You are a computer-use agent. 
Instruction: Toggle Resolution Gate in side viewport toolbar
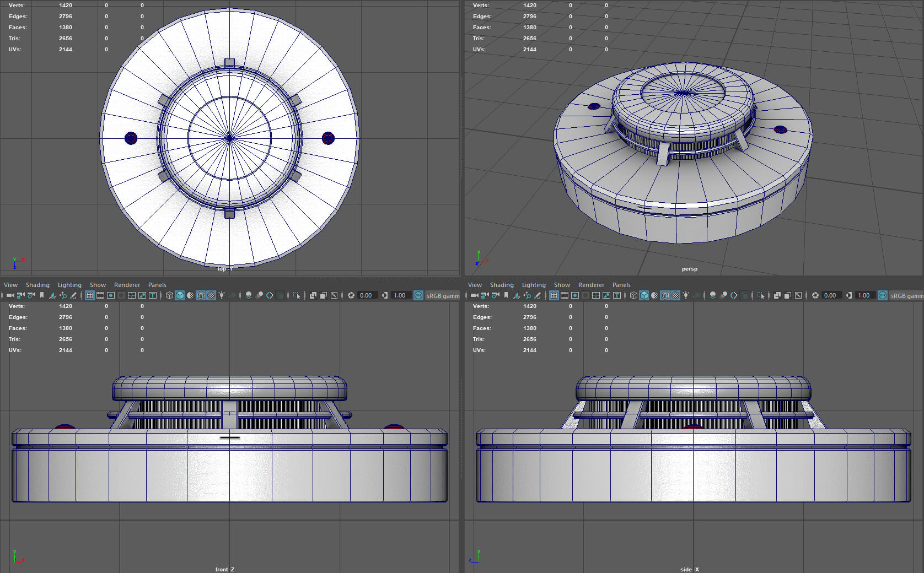(575, 295)
